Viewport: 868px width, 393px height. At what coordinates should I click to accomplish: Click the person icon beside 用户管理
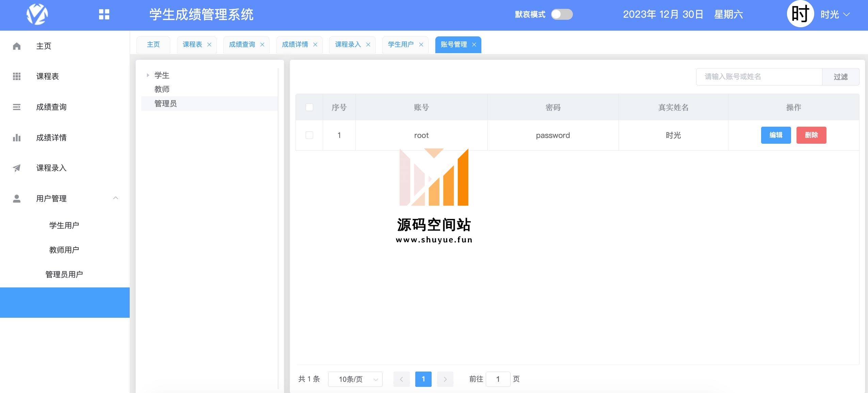(x=17, y=199)
